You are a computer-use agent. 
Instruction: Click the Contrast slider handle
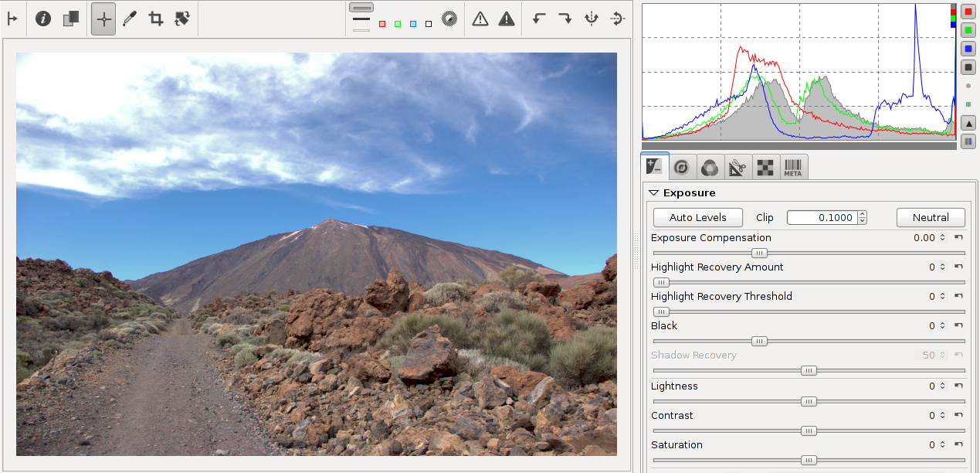coord(809,431)
